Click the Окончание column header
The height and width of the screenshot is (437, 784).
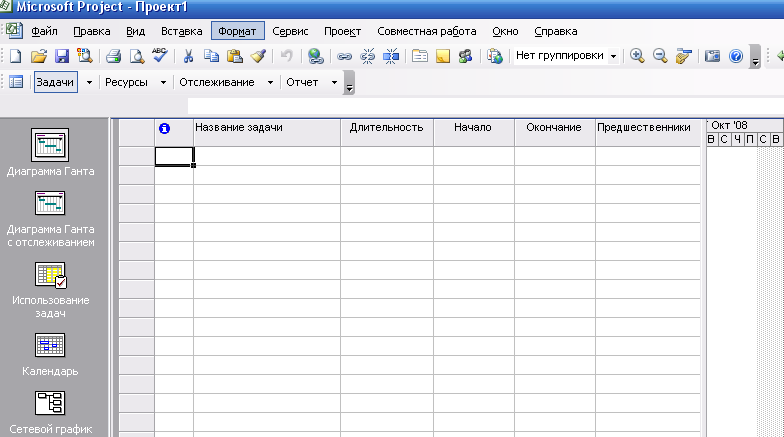[554, 133]
